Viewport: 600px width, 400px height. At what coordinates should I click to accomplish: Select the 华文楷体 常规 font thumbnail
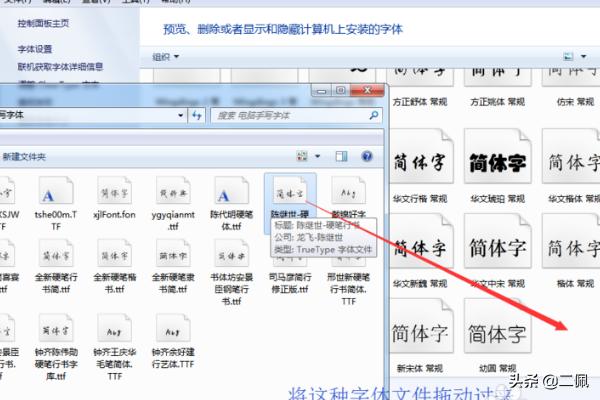[571, 157]
